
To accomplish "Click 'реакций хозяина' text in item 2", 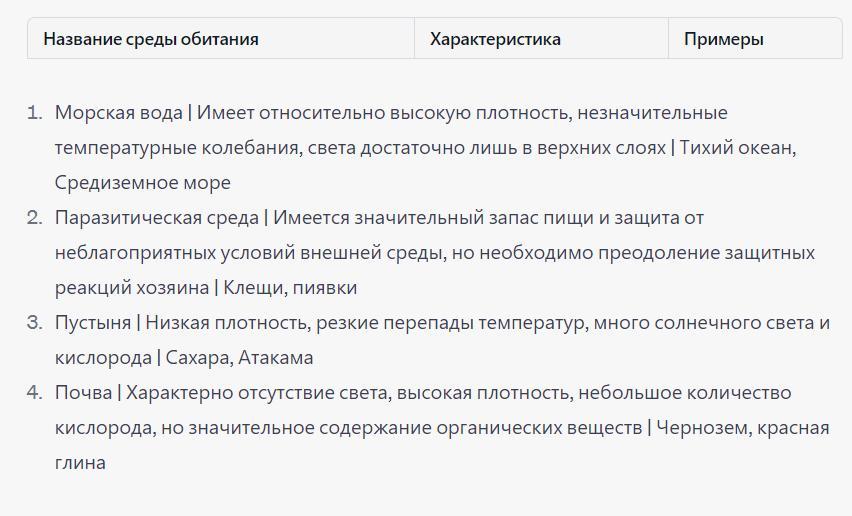I will pos(131,288).
